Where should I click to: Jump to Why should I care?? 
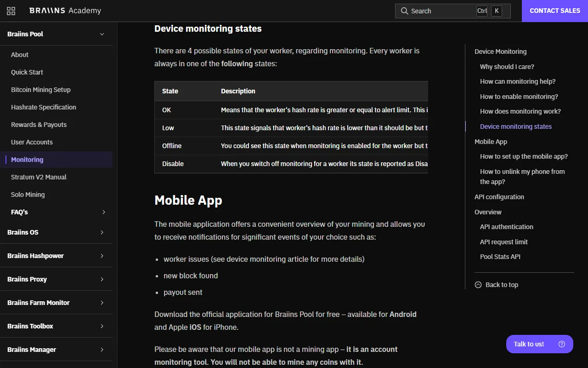click(507, 67)
